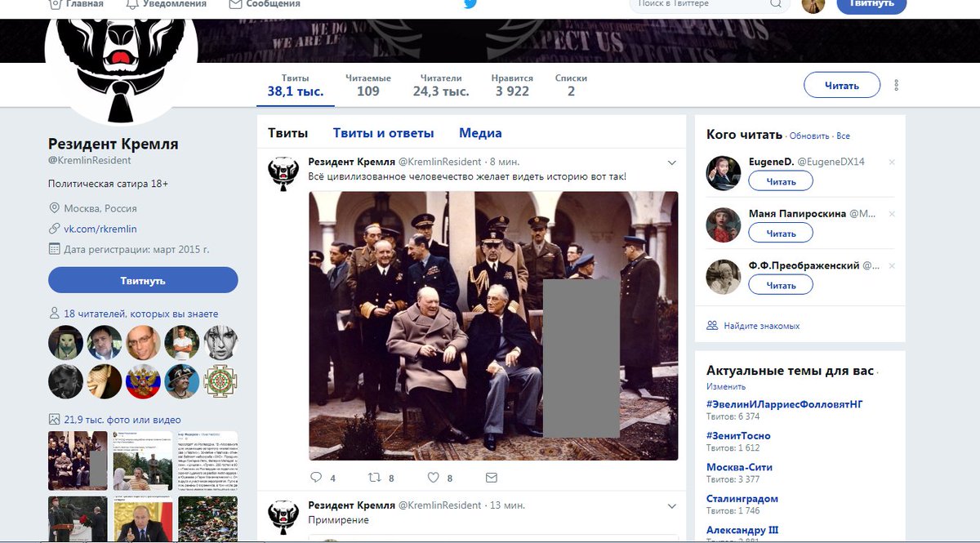Image resolution: width=980 pixels, height=543 pixels.
Task: Dismiss Маня Папироскина suggestion
Action: click(x=892, y=214)
